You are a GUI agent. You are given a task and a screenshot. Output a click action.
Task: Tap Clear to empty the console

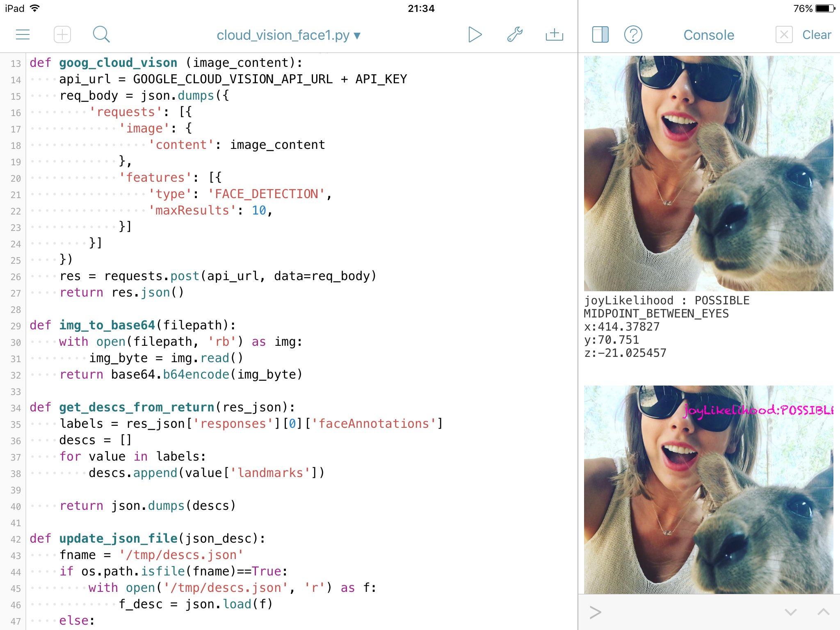point(815,35)
